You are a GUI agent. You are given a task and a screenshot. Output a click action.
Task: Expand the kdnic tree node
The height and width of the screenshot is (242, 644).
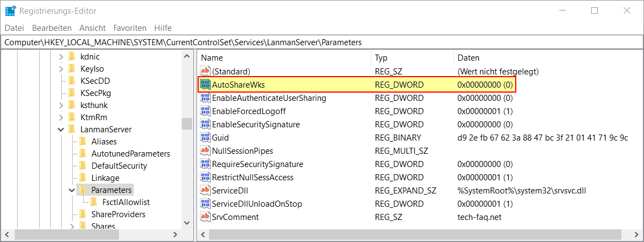[60, 57]
